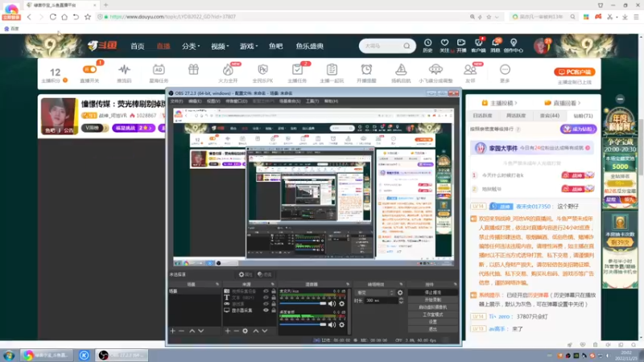Viewport: 644px width, 362px height.
Task: Open the 历史 history clock icon
Action: point(427,43)
